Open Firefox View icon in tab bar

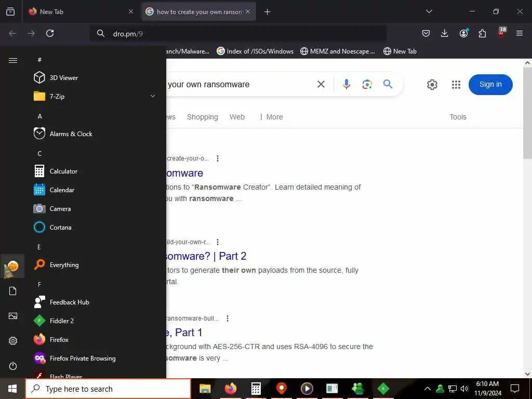(10, 11)
